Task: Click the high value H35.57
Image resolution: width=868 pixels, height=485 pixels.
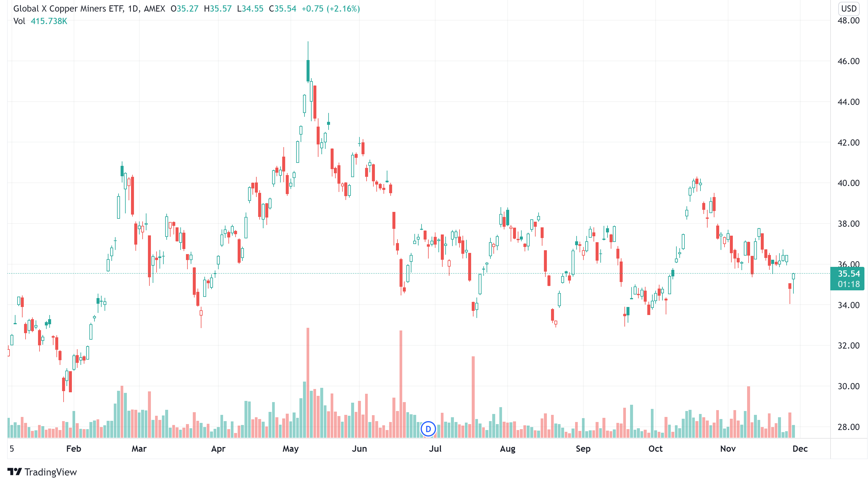Action: tap(218, 8)
